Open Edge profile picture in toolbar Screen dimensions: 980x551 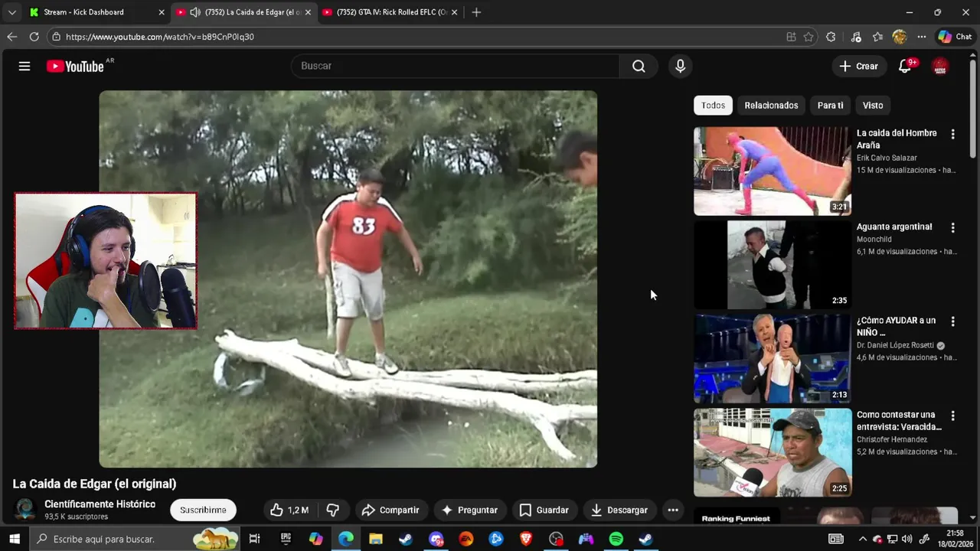point(900,37)
